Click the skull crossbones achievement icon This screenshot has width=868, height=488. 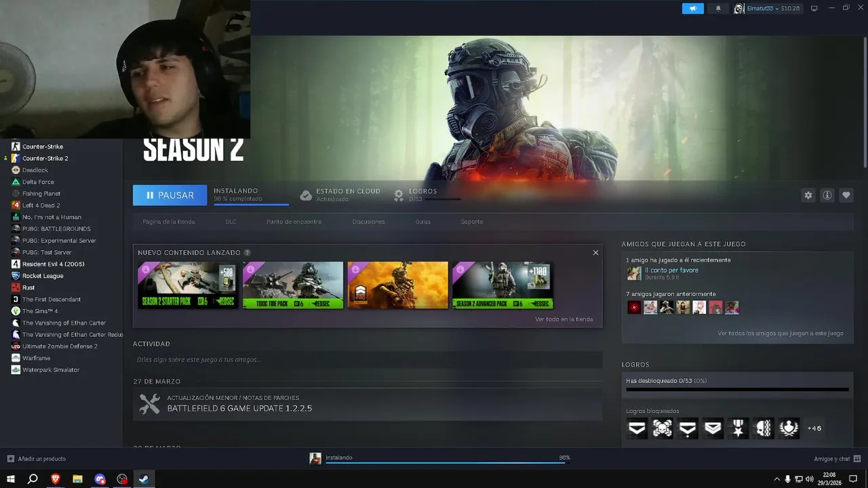click(x=663, y=428)
